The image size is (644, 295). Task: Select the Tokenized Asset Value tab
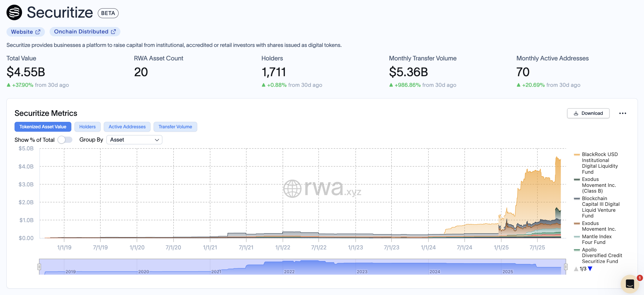(43, 127)
